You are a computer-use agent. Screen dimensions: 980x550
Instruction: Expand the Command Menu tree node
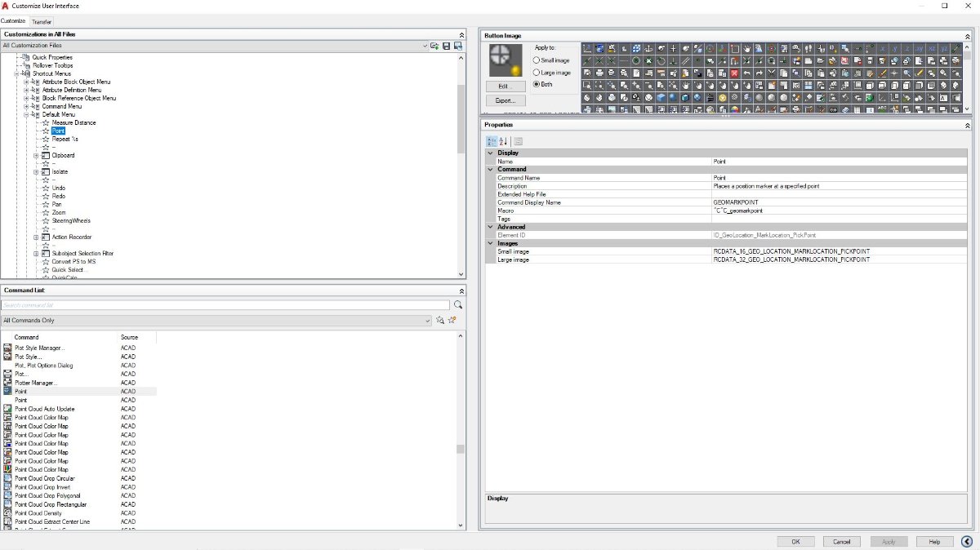coord(26,106)
